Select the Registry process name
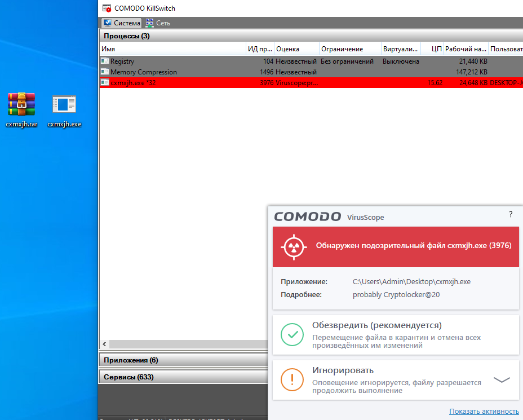The image size is (523, 420). pos(122,61)
